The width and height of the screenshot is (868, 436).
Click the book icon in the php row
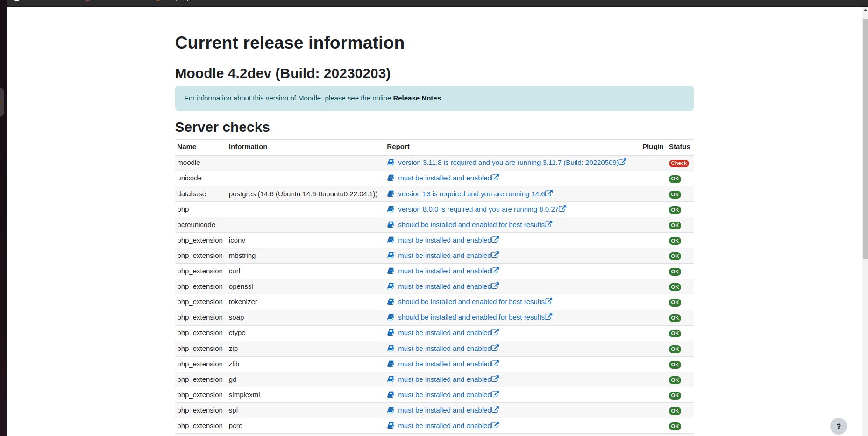tap(391, 209)
